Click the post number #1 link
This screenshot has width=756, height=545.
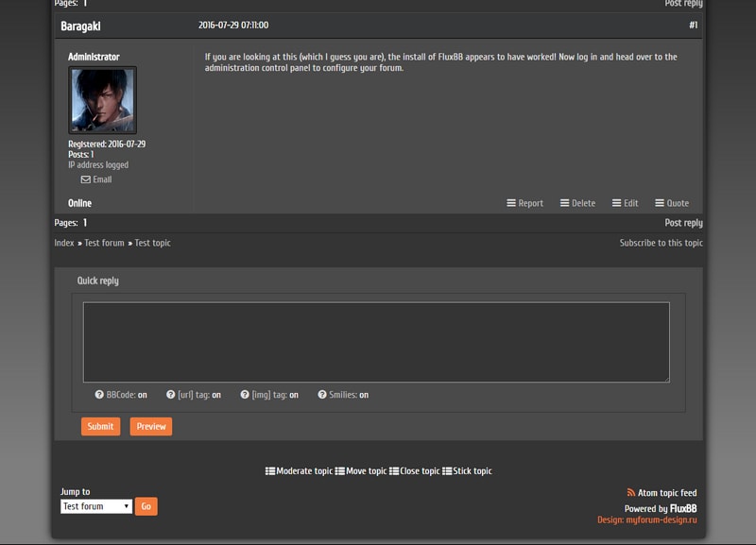point(694,26)
